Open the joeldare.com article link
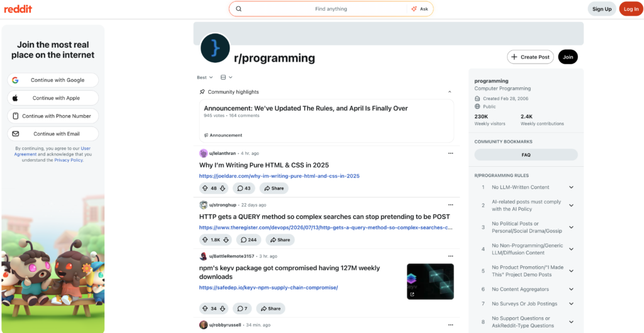 tap(279, 176)
